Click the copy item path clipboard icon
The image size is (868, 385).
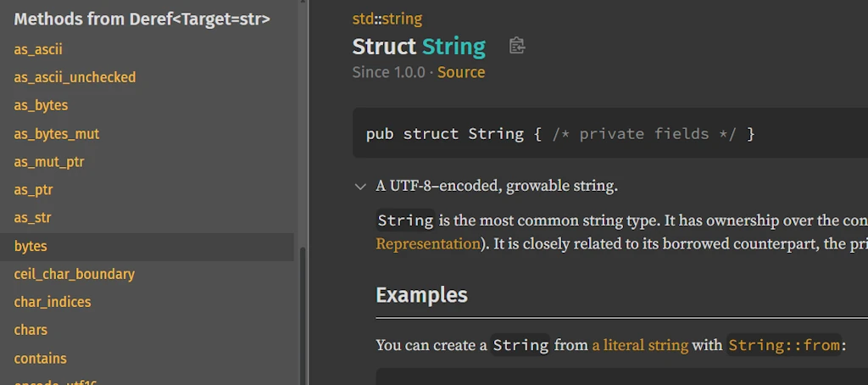517,46
